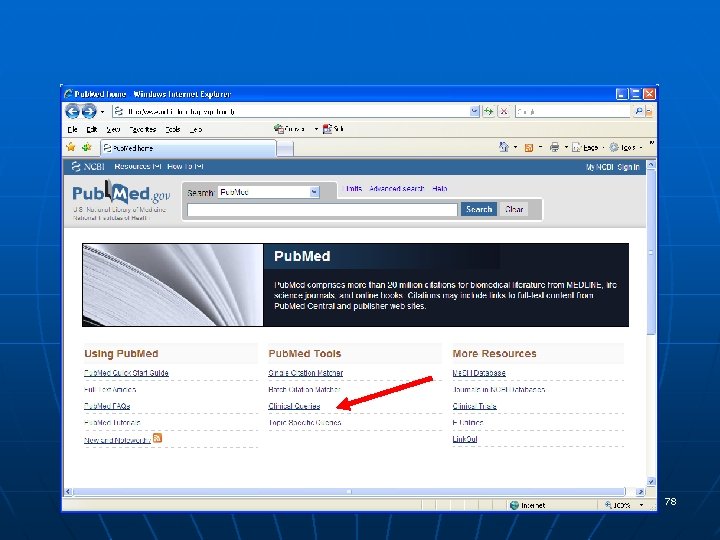720x540 pixels.
Task: Click the Help link beside Advanced search
Action: tap(439, 188)
